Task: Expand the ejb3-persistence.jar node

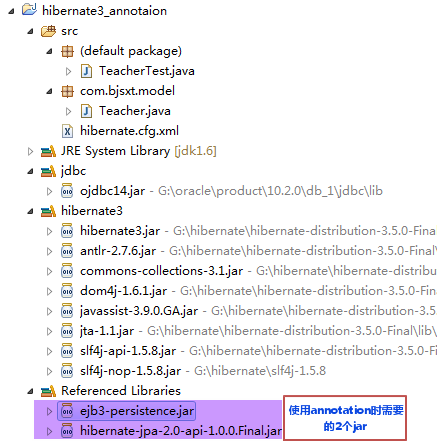Action: tap(49, 411)
